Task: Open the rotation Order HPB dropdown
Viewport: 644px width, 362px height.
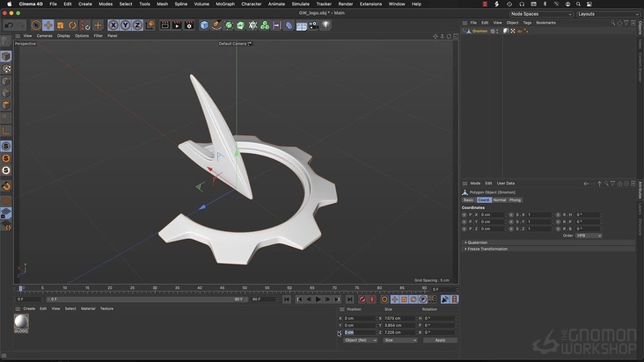Action: [x=589, y=235]
